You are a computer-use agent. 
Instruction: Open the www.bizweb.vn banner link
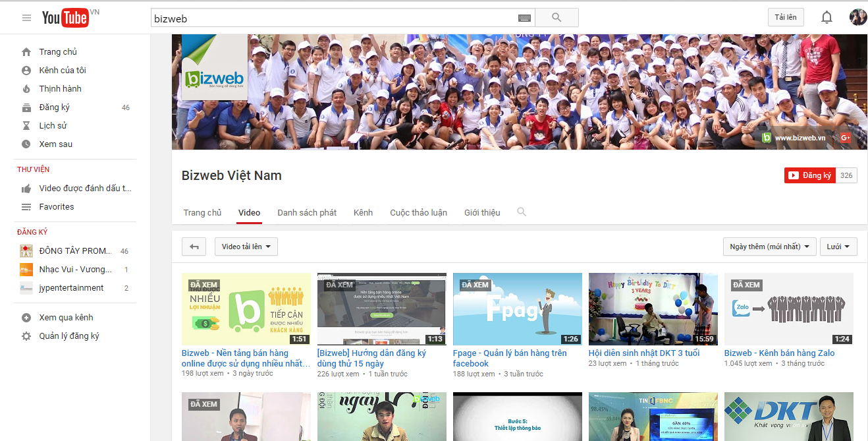[x=800, y=138]
